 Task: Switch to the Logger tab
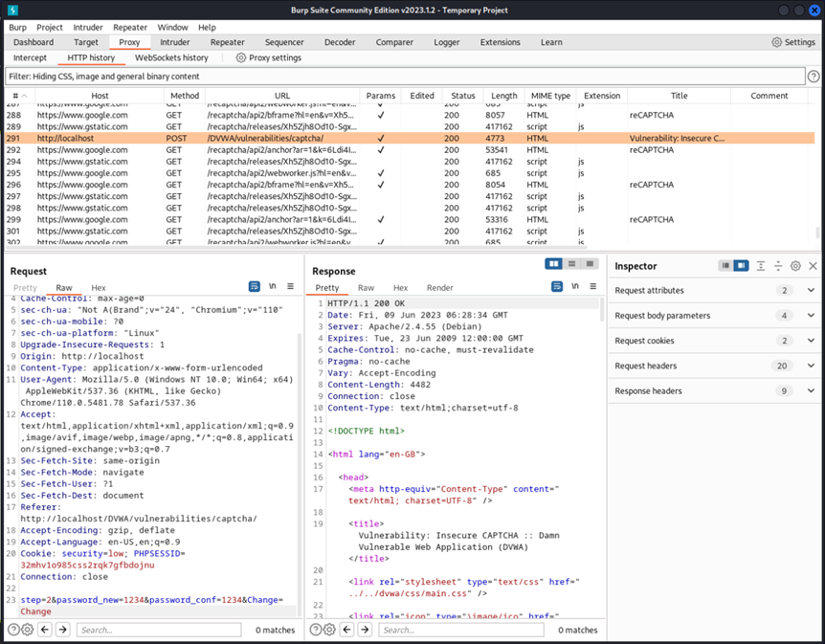(447, 42)
